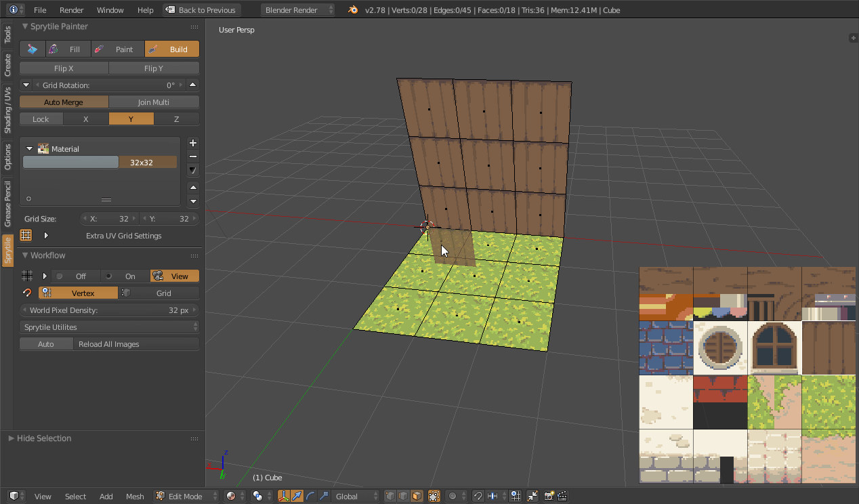Click the World Pixel Density slider field

click(x=109, y=310)
